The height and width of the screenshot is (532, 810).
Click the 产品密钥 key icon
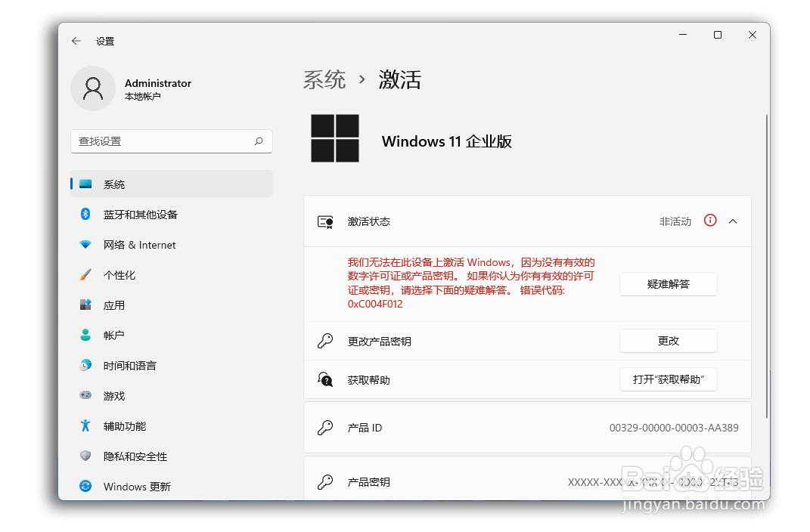tap(325, 482)
